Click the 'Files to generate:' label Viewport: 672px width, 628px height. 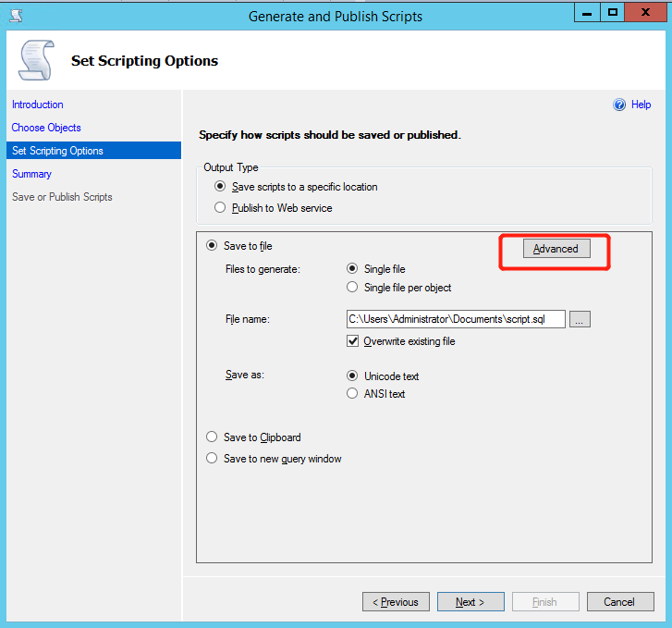(x=263, y=269)
